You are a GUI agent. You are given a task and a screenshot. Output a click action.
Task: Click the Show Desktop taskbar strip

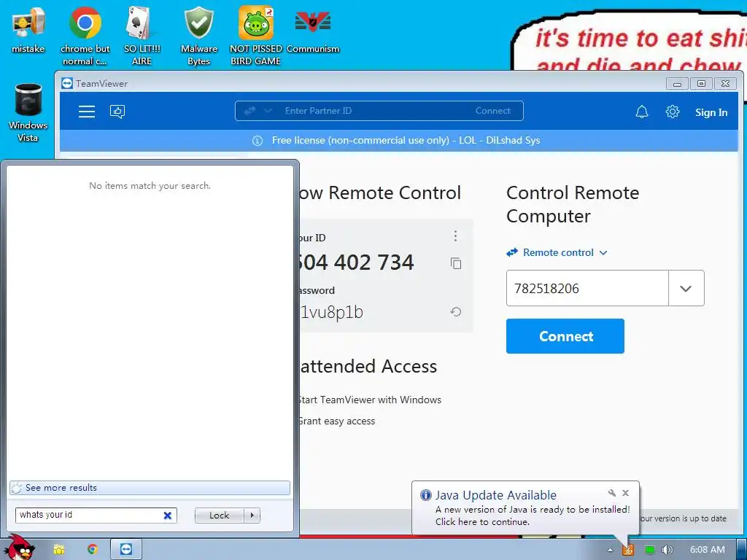pyautogui.click(x=742, y=549)
